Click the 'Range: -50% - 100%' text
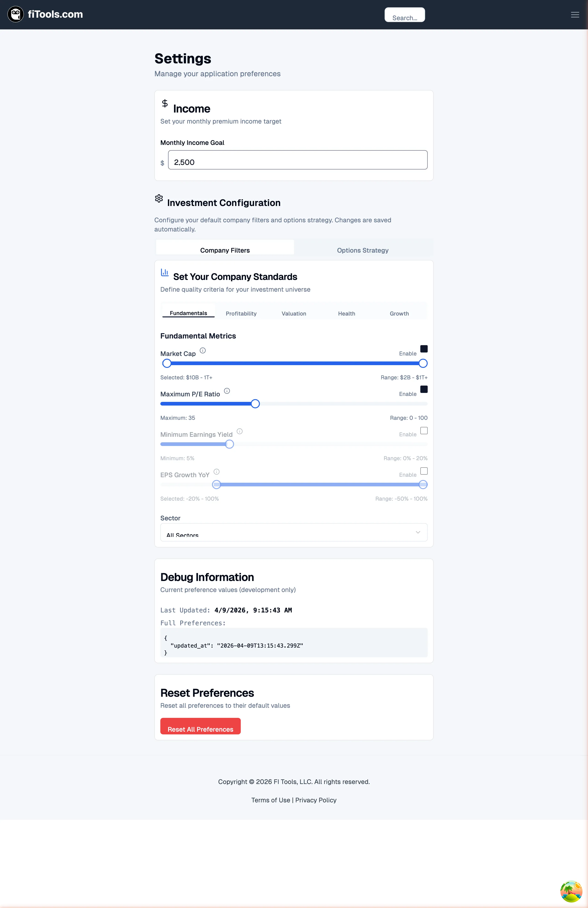 401,499
